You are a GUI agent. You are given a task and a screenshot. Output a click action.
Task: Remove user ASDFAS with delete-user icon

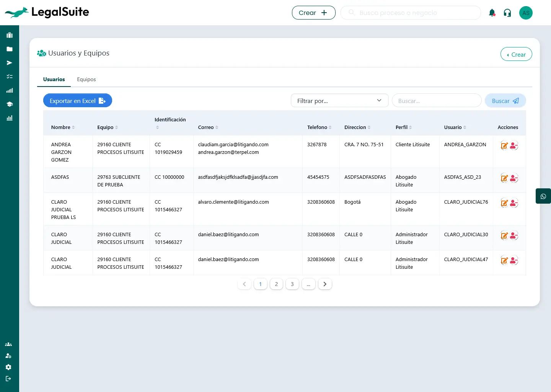(514, 178)
